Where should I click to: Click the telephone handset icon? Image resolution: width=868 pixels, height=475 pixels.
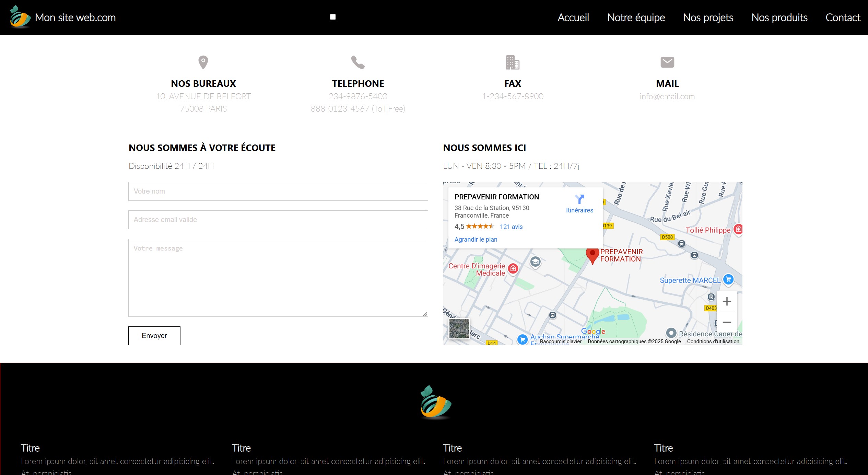(x=358, y=62)
